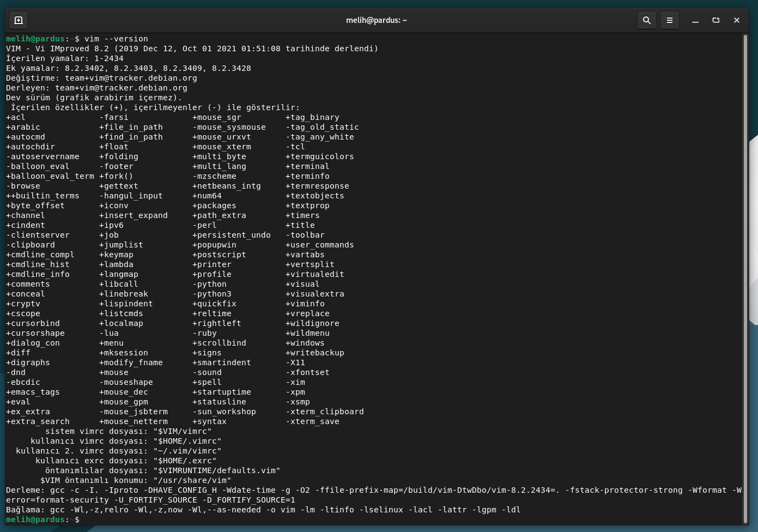Click the '-xterm_clipboard' feature entry

325,412
